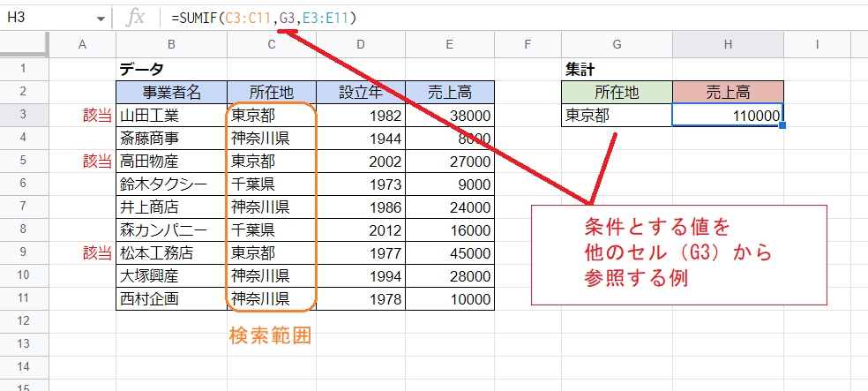
Task: Click the 事業者名 header cell
Action: coord(172,92)
